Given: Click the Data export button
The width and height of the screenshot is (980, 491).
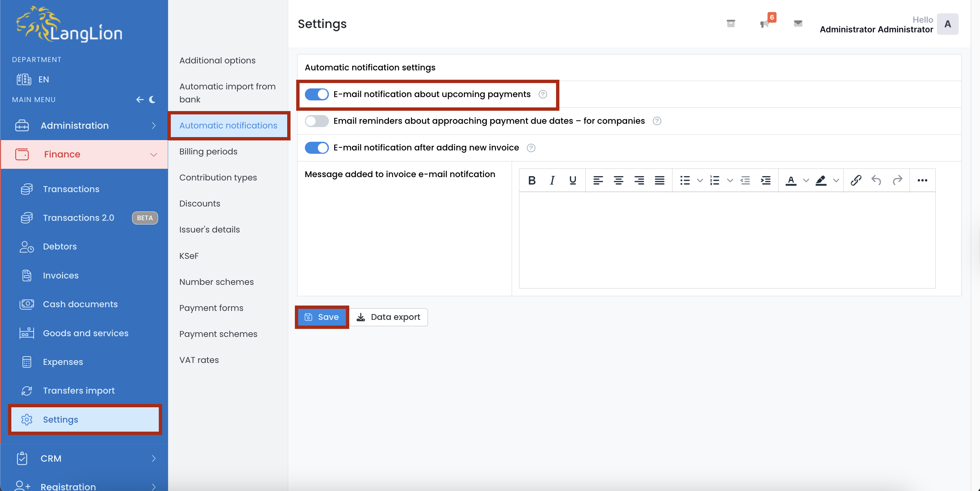Looking at the screenshot, I should click(388, 317).
